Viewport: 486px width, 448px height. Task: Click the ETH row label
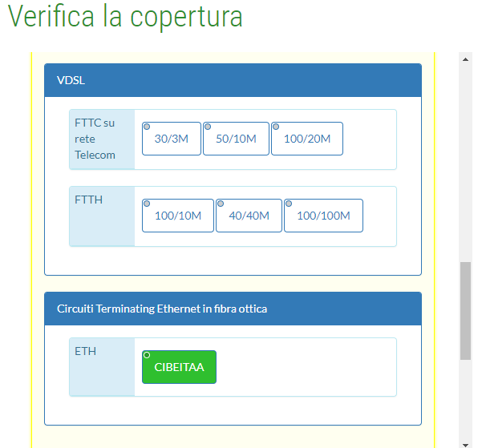click(x=85, y=351)
